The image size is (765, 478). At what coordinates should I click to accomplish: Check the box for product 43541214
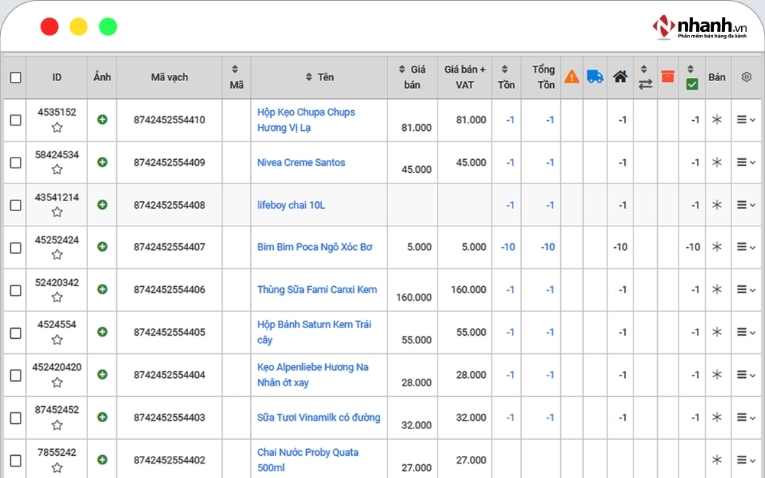tap(16, 205)
